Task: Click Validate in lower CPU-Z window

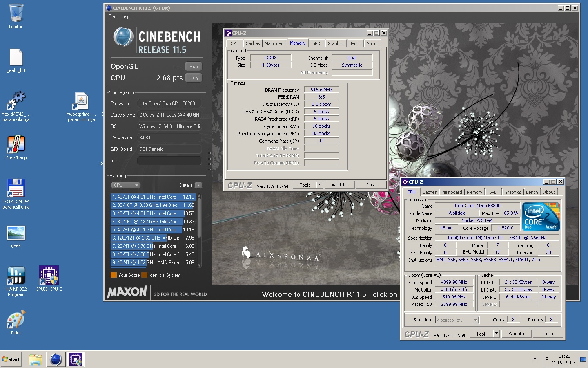Action: (516, 334)
